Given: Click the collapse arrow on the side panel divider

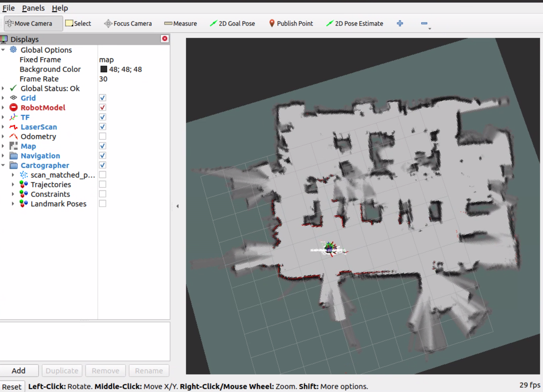Looking at the screenshot, I should [177, 206].
